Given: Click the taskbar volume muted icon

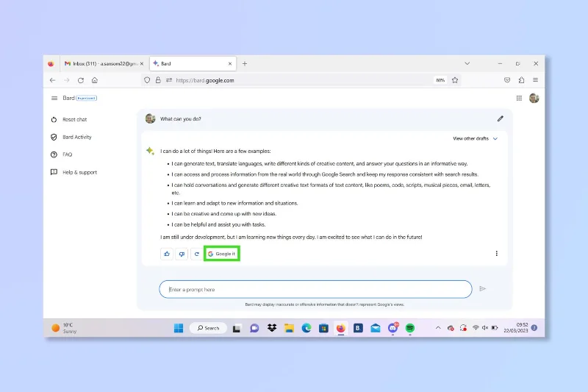Looking at the screenshot, I should point(485,328).
